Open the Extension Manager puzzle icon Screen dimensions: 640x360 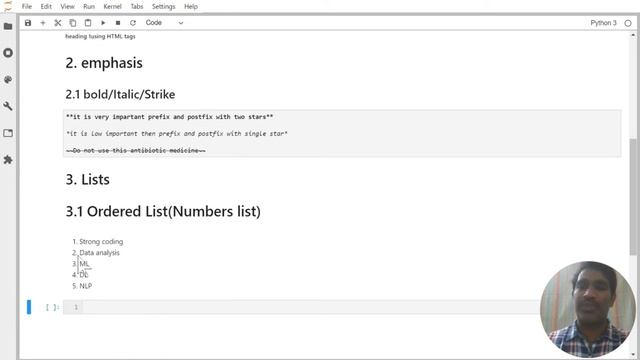(x=8, y=160)
